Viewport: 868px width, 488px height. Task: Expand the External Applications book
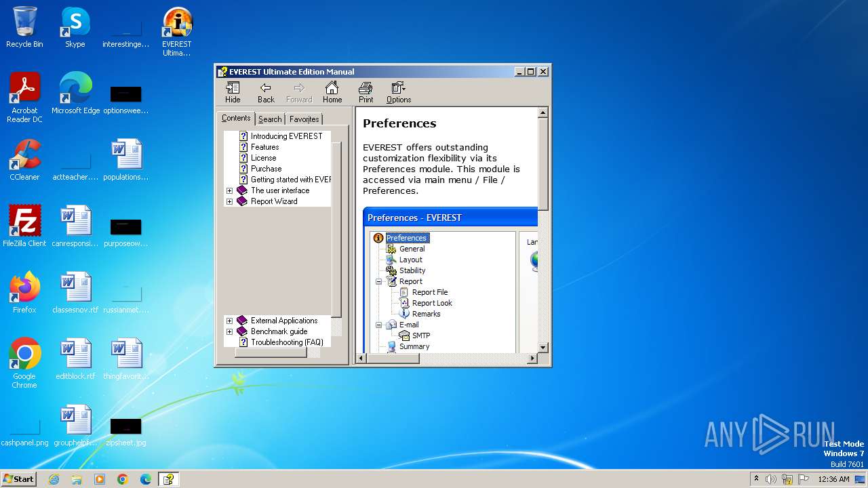229,321
